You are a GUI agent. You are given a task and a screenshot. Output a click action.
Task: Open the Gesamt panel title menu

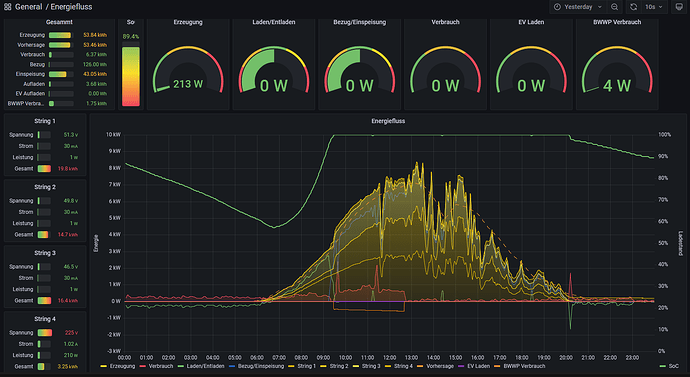(59, 22)
